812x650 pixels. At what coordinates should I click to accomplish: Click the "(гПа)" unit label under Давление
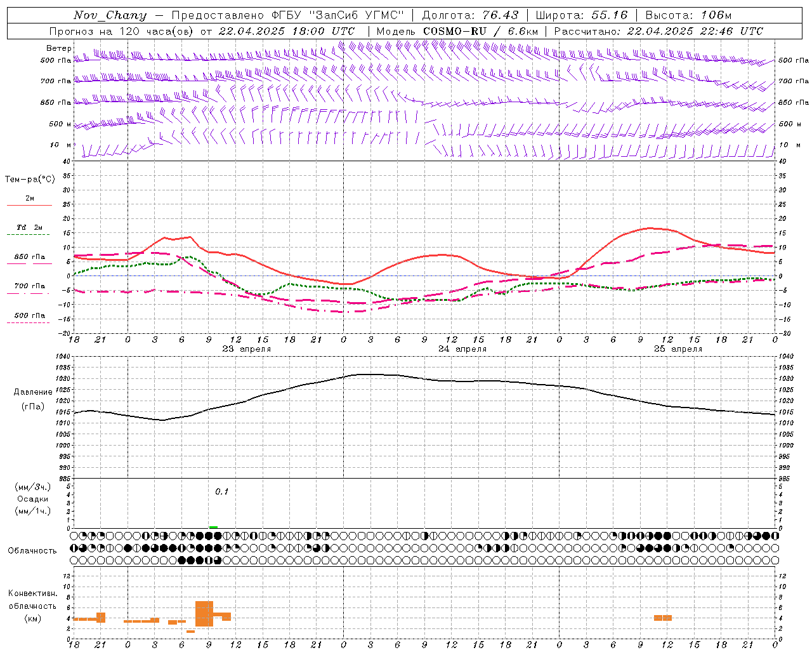pyautogui.click(x=33, y=407)
